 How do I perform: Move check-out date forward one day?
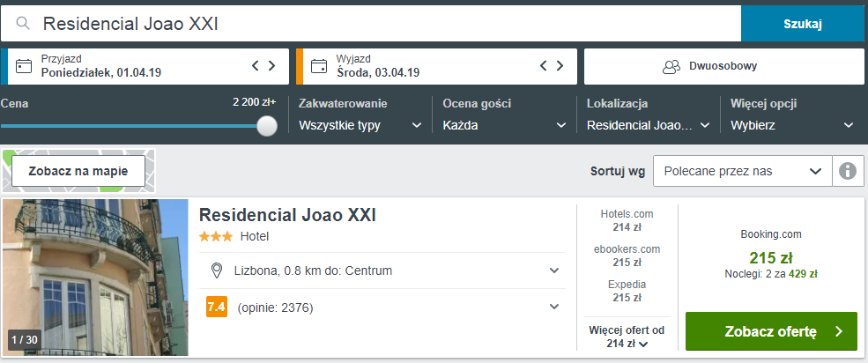(x=560, y=66)
